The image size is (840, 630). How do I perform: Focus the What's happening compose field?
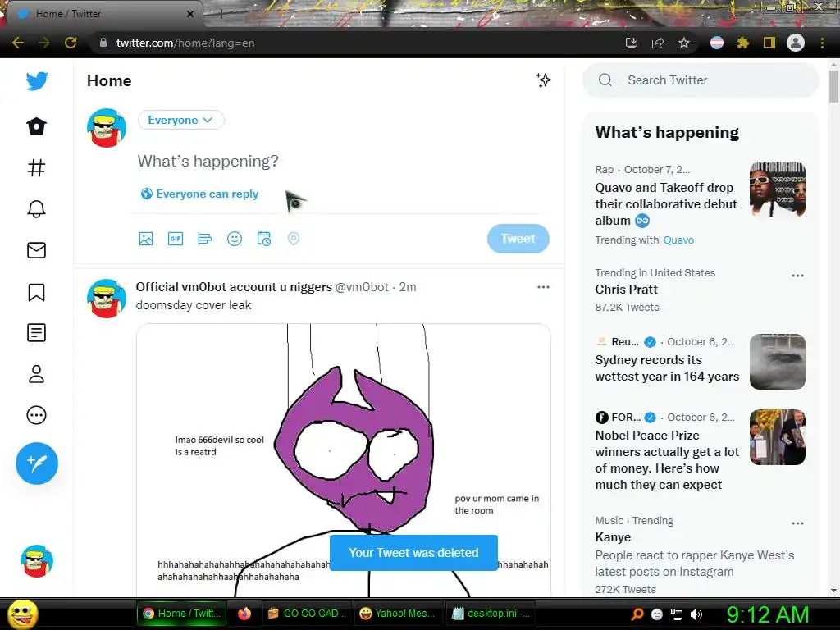pyautogui.click(x=343, y=162)
